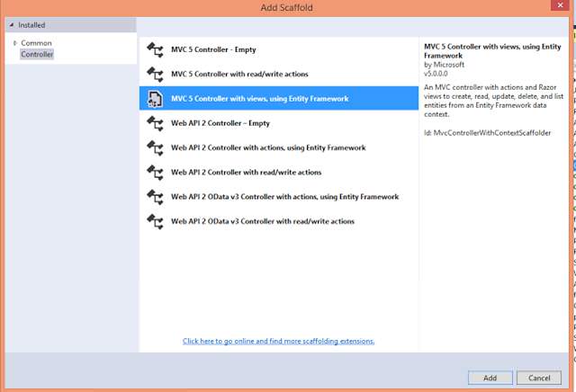Click the MVC 5 Controller - Empty scaffold icon
Screen dimensions: 576x392
[155, 49]
